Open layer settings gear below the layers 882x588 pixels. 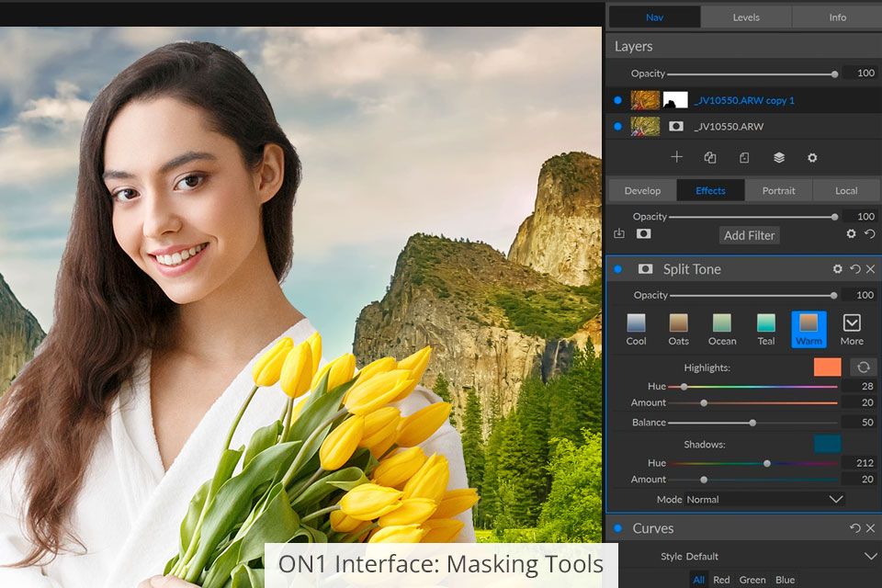812,157
